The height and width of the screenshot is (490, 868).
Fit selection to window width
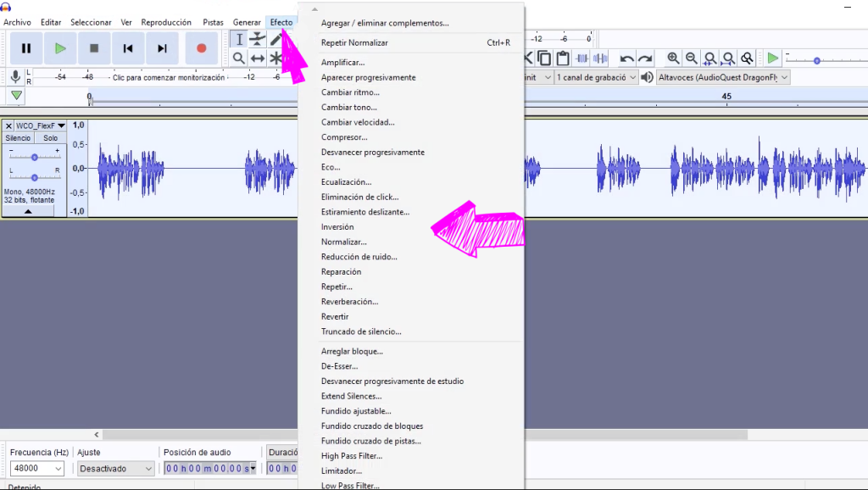coord(710,58)
